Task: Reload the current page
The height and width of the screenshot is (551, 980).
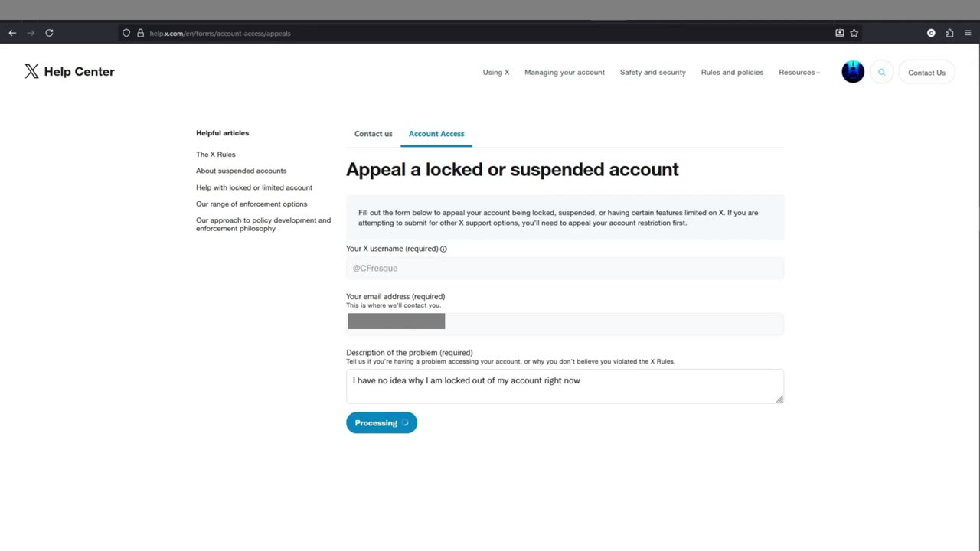Action: 49,33
